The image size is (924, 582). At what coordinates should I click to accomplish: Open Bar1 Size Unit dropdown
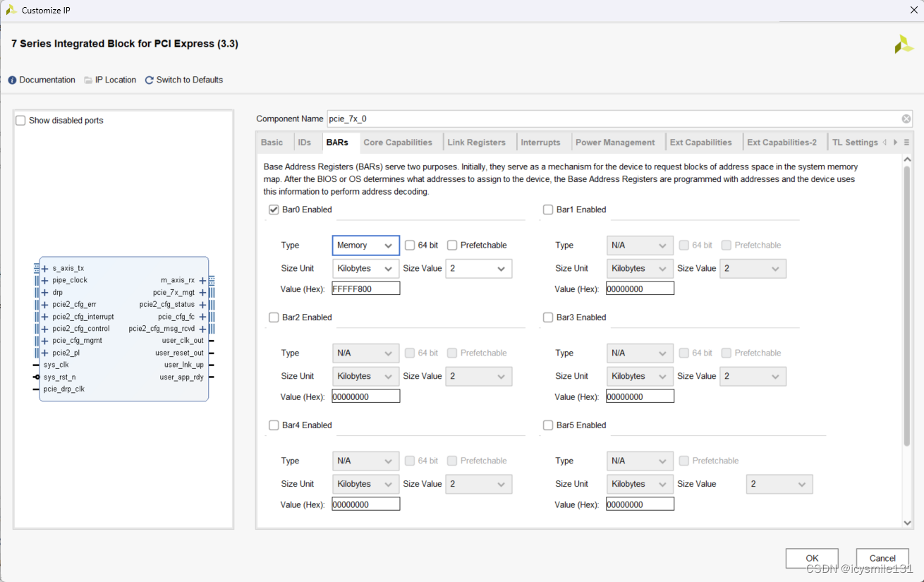[x=640, y=269]
